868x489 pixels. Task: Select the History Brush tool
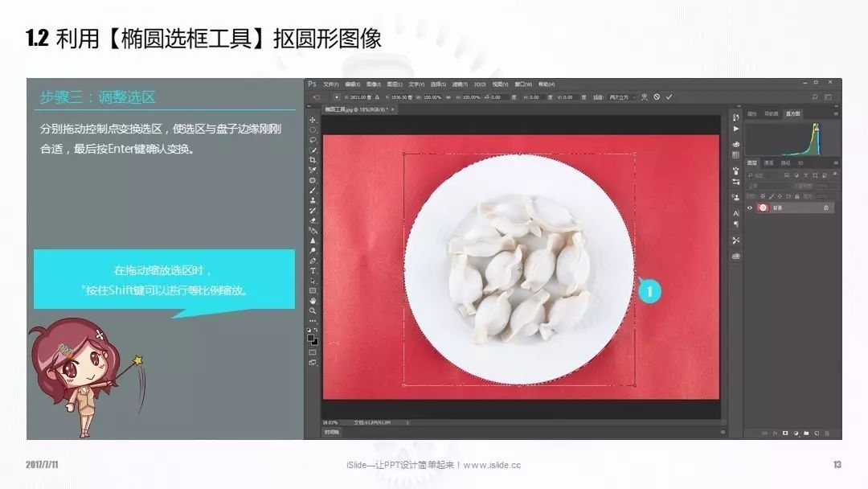(313, 211)
